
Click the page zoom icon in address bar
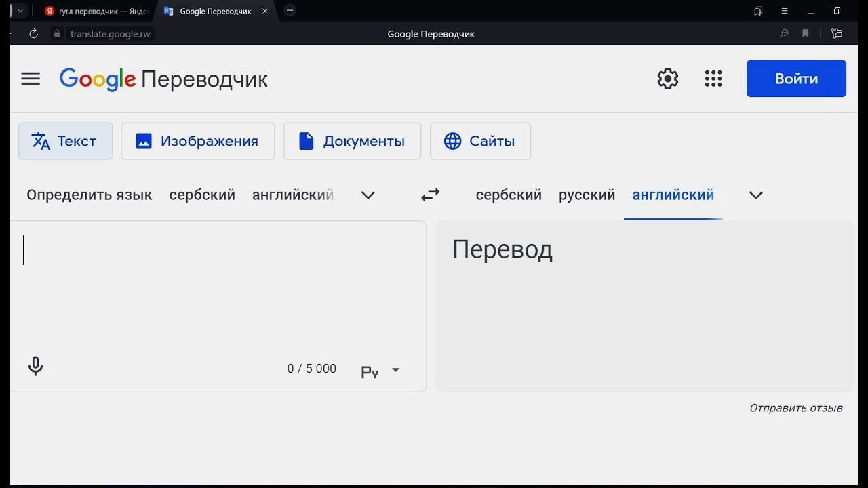pyautogui.click(x=785, y=33)
